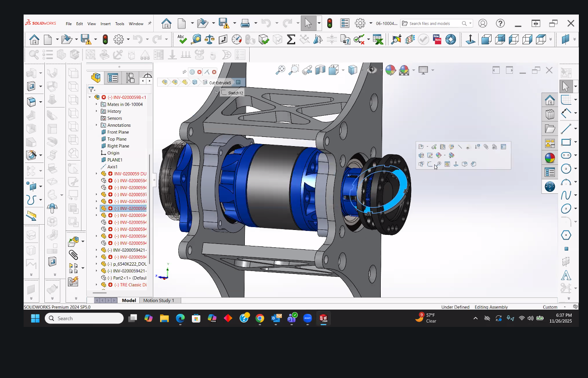Viewport: 588px width, 378px height.
Task: Click the Zoom to Area icon in viewport
Action: pyautogui.click(x=294, y=70)
